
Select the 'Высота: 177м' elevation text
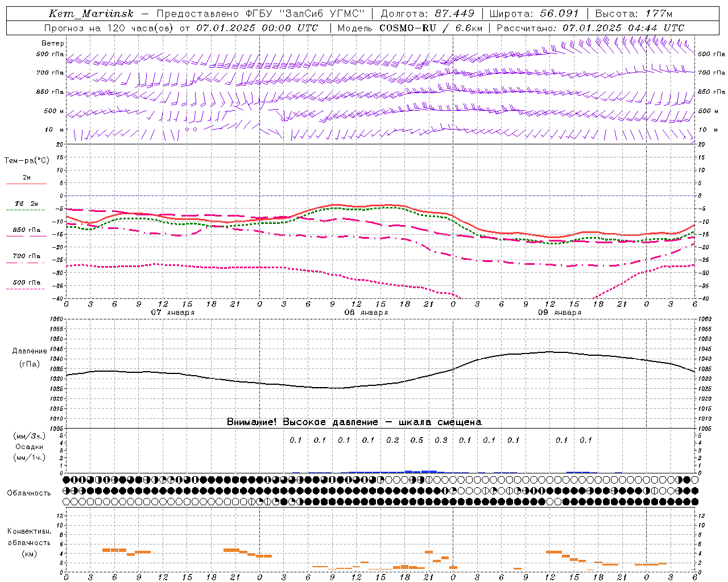point(634,14)
